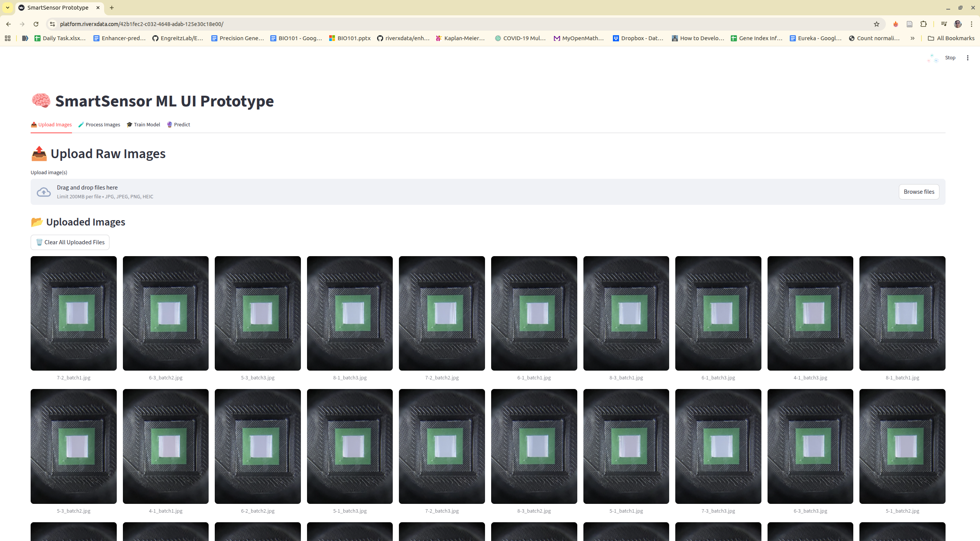This screenshot has width=980, height=541.
Task: Open the browser extensions puzzle icon
Action: click(923, 24)
